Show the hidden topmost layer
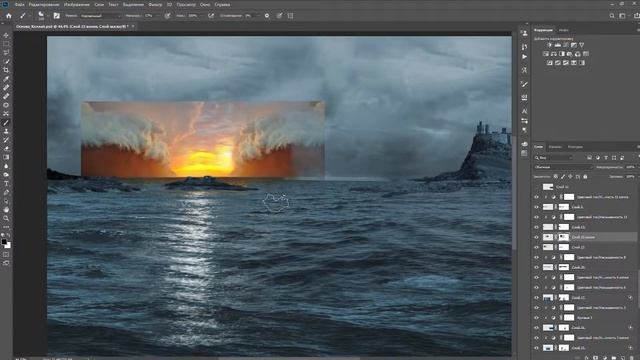 536,187
